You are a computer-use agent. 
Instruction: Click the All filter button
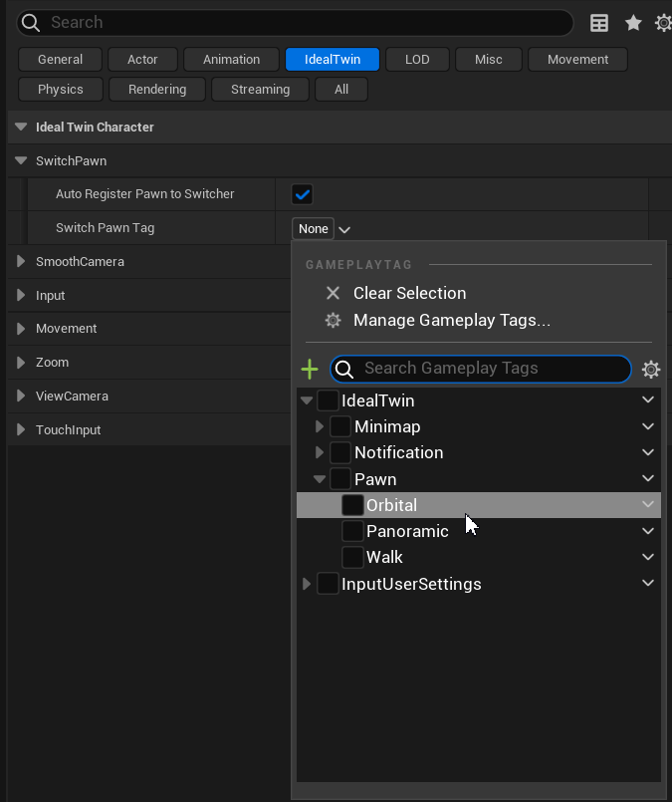pos(341,90)
